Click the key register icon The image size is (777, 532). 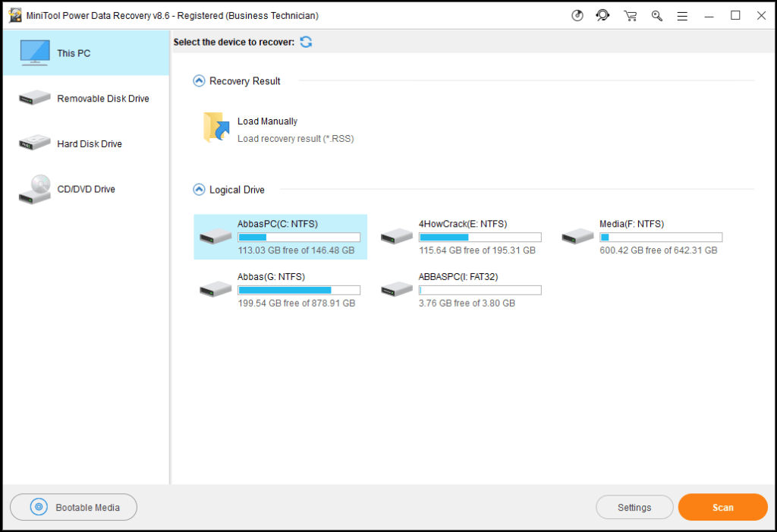[x=656, y=16]
